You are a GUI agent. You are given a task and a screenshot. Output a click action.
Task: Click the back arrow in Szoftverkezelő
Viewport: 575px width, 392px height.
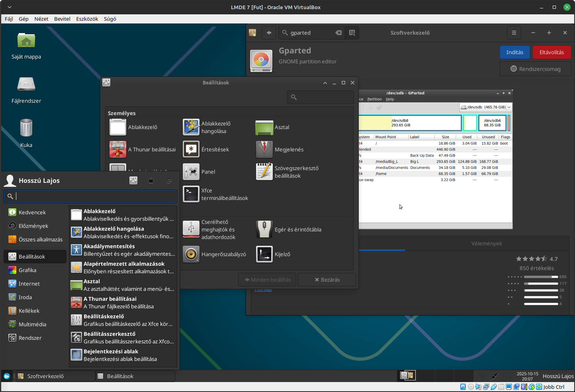point(269,33)
